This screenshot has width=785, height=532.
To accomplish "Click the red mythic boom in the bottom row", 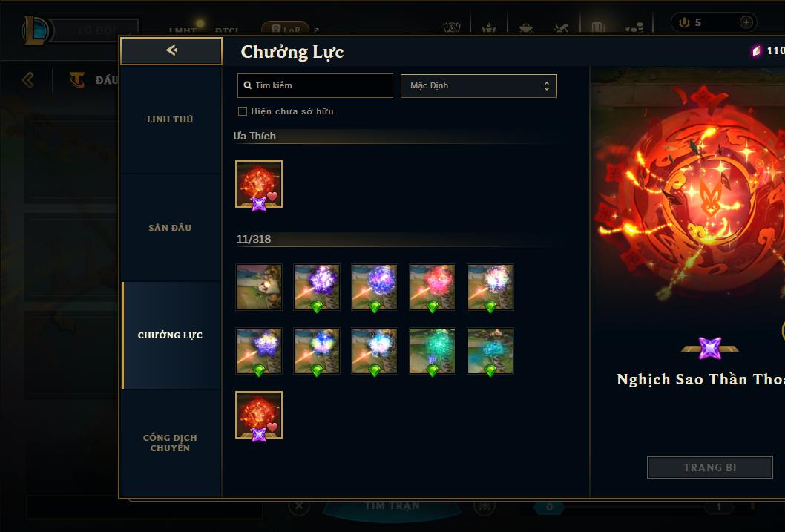I will point(259,415).
